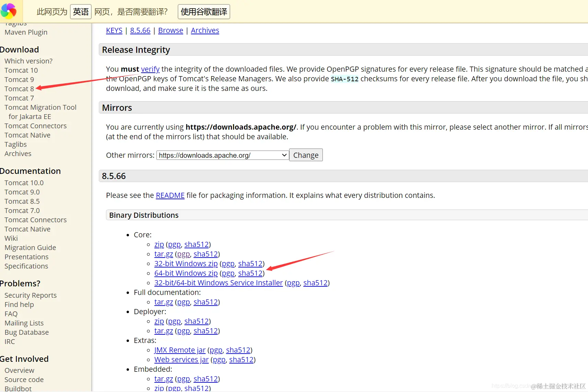Open Tomcat 9.0 documentation
The height and width of the screenshot is (392, 588).
pyautogui.click(x=22, y=192)
